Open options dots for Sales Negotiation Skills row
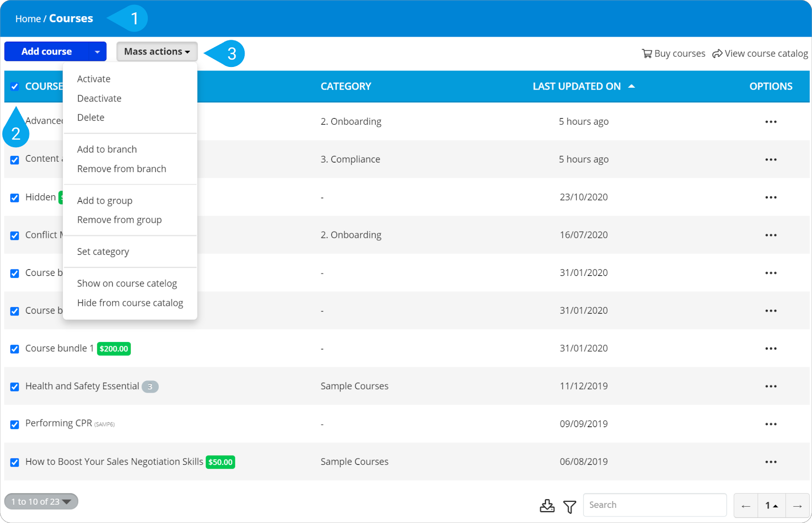Screen dimensions: 812x523 pyautogui.click(x=771, y=462)
